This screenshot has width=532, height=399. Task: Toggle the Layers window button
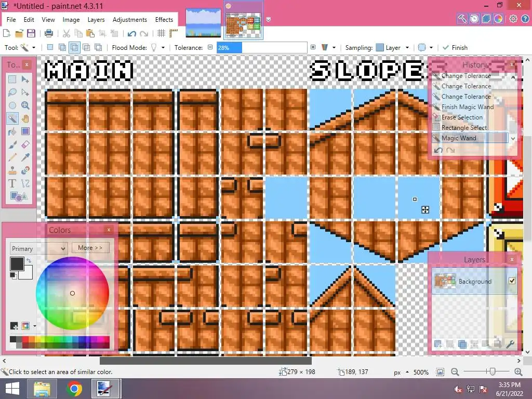[486, 19]
